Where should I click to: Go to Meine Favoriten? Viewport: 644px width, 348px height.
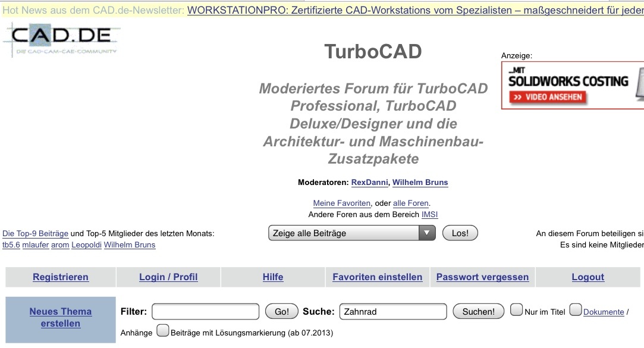[342, 203]
